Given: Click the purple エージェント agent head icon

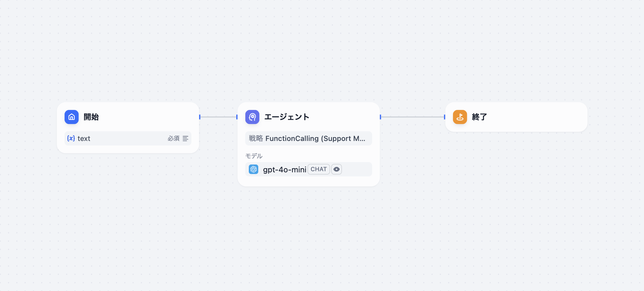Looking at the screenshot, I should [x=252, y=117].
